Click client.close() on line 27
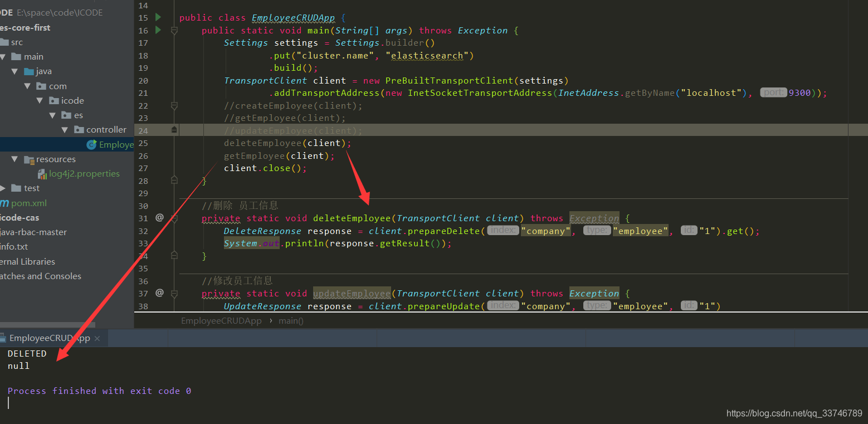Image resolution: width=868 pixels, height=424 pixels. (x=265, y=168)
